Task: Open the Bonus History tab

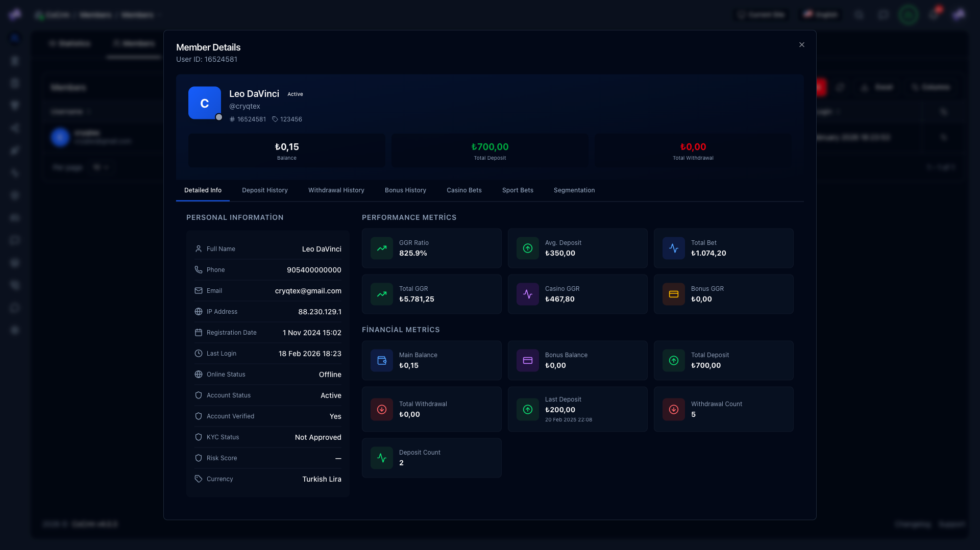Action: coord(405,190)
